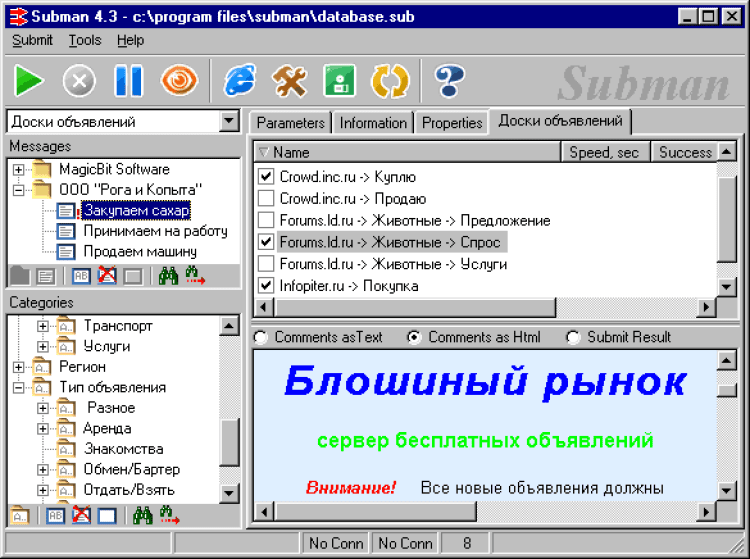Select Comments as Html radio button
Image resolution: width=750 pixels, height=559 pixels.
[414, 337]
